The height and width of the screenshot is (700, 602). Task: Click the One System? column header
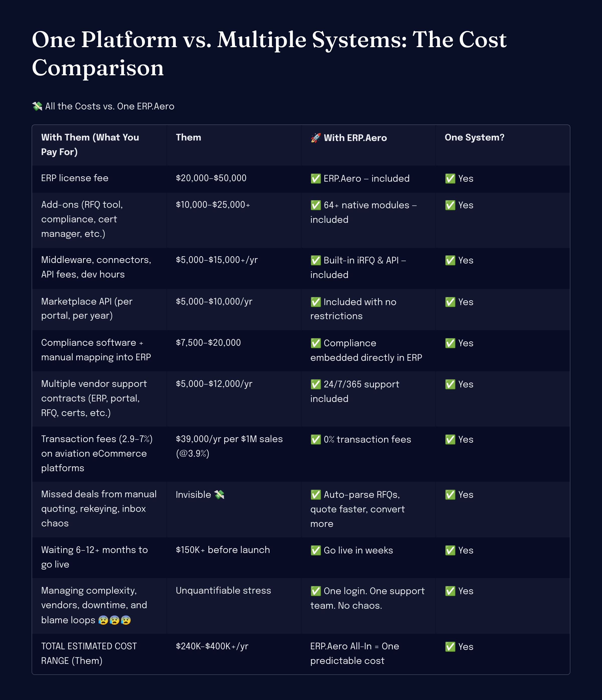(x=474, y=137)
